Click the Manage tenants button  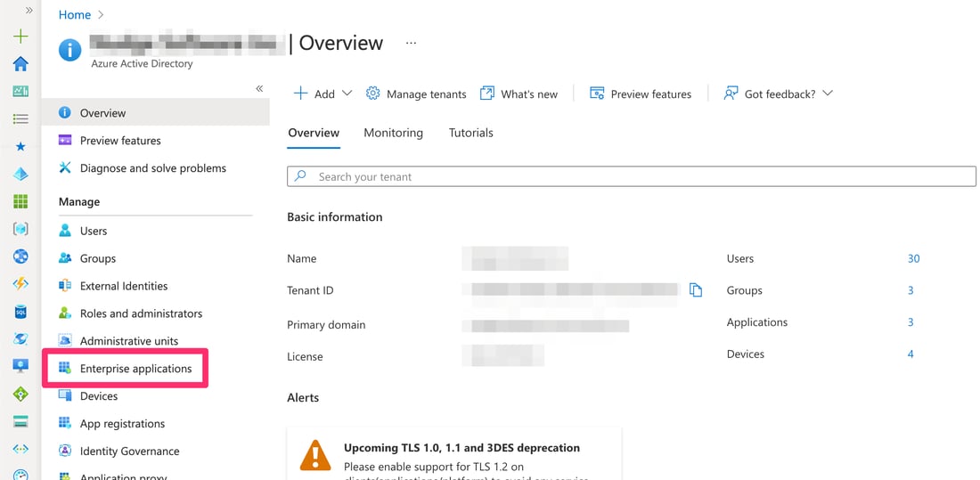tap(416, 94)
